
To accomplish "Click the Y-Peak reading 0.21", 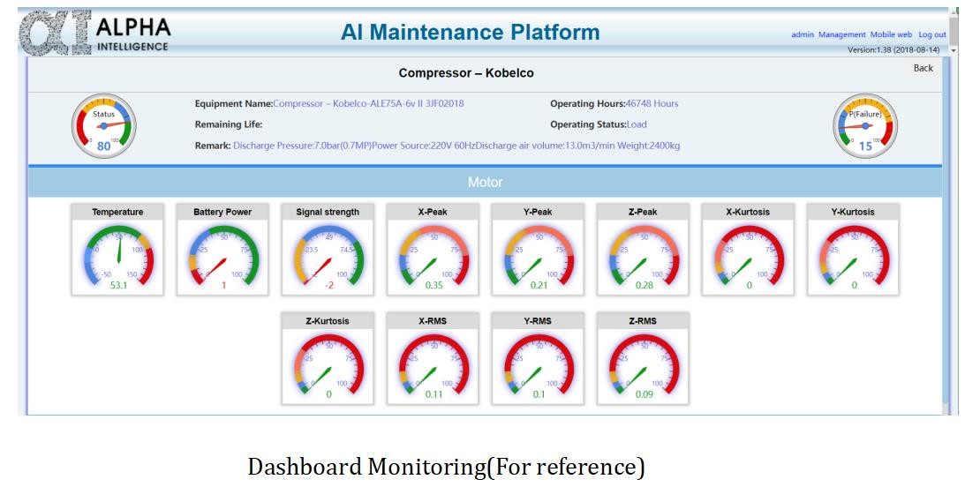I will (539, 285).
